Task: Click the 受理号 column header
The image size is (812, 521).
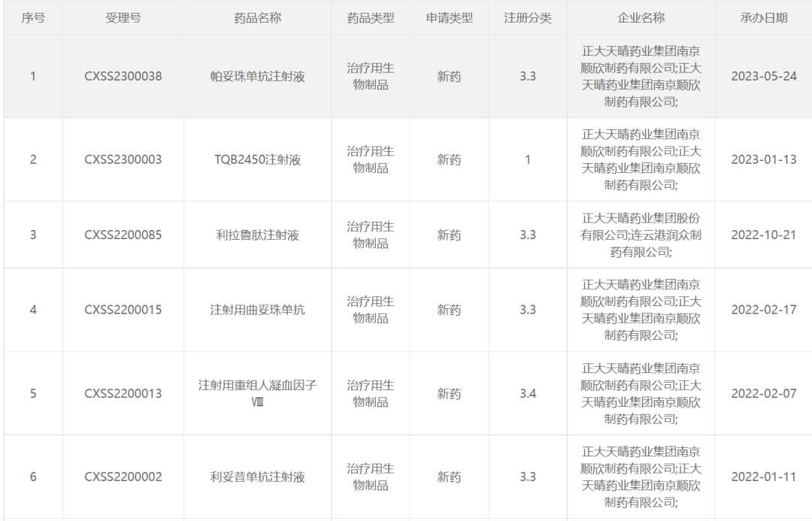Action: [123, 17]
